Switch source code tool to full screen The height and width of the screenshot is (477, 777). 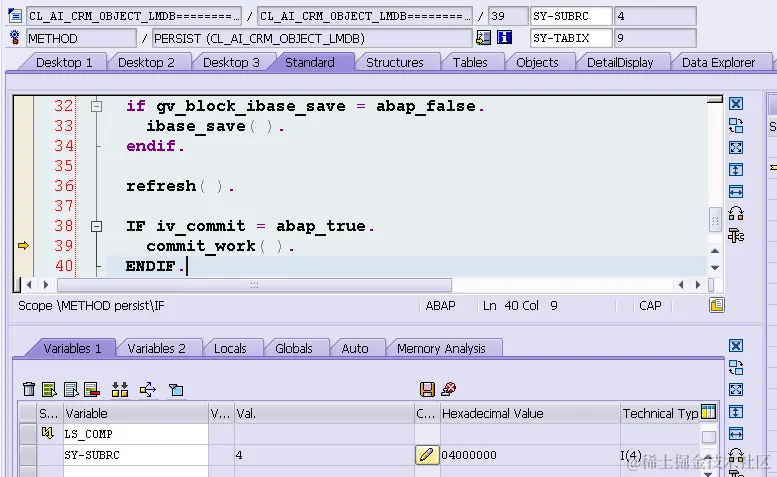(736, 147)
